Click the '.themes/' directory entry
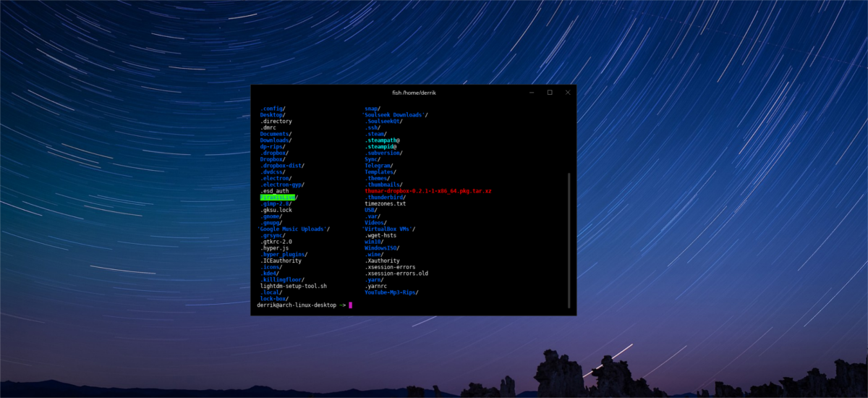This screenshot has width=868, height=398. click(378, 178)
